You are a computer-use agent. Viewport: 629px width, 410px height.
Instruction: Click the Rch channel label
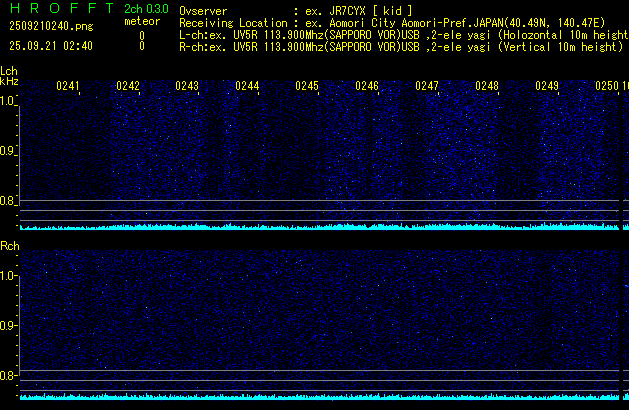[x=9, y=245]
